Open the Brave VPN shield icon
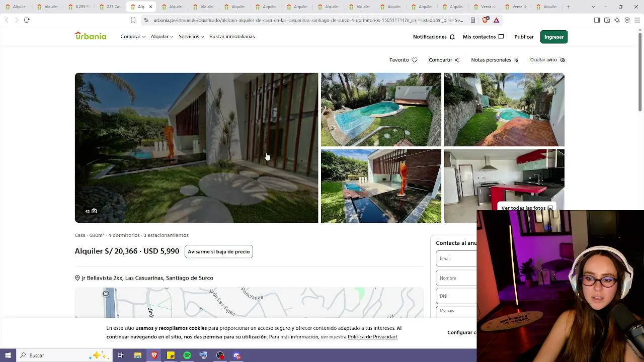Image resolution: width=644 pixels, height=362 pixels. [x=627, y=20]
